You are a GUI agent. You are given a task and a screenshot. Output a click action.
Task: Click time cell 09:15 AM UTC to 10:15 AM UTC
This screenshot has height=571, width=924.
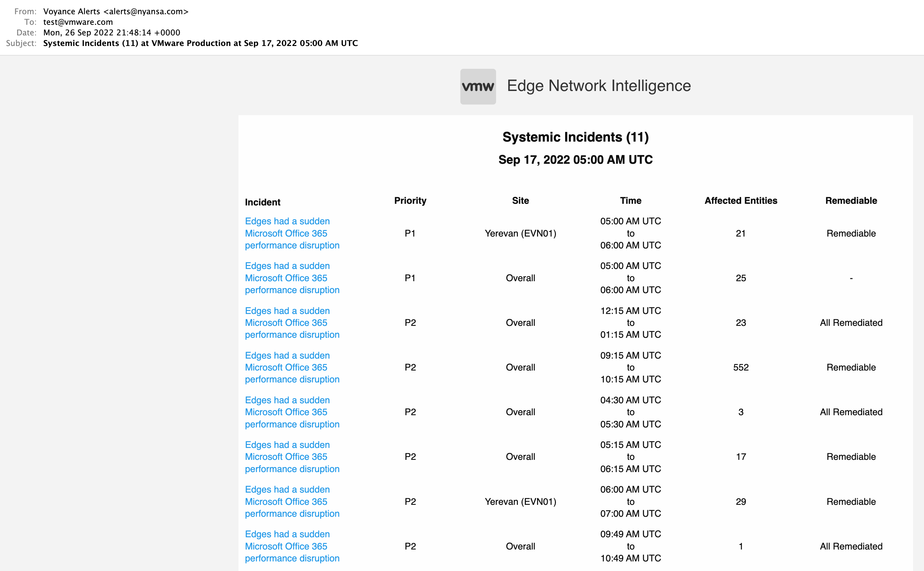pyautogui.click(x=631, y=368)
